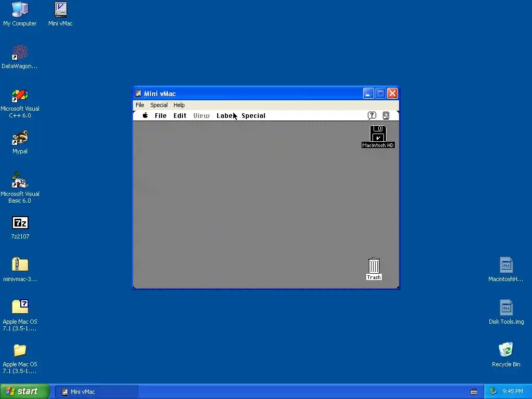The image size is (532, 399).
Task: Select the Mypal browser icon
Action: 20,138
